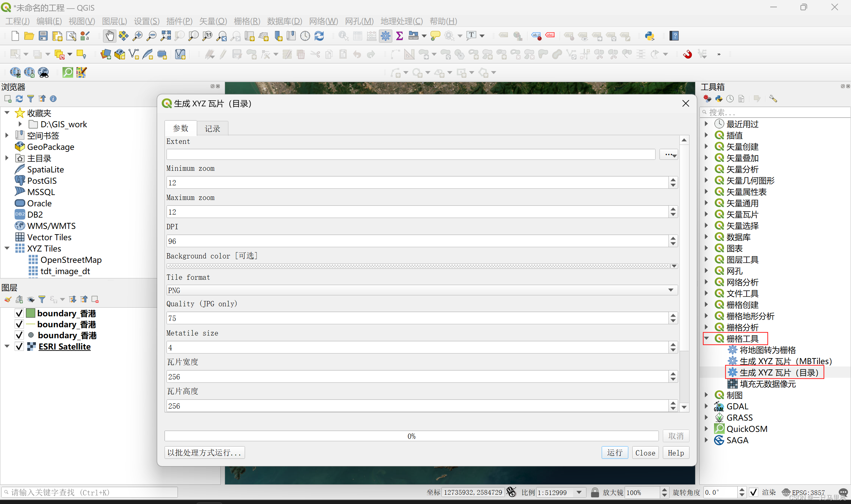Toggle the 渲染 render checkbox
This screenshot has height=504, width=851.
pyautogui.click(x=753, y=492)
